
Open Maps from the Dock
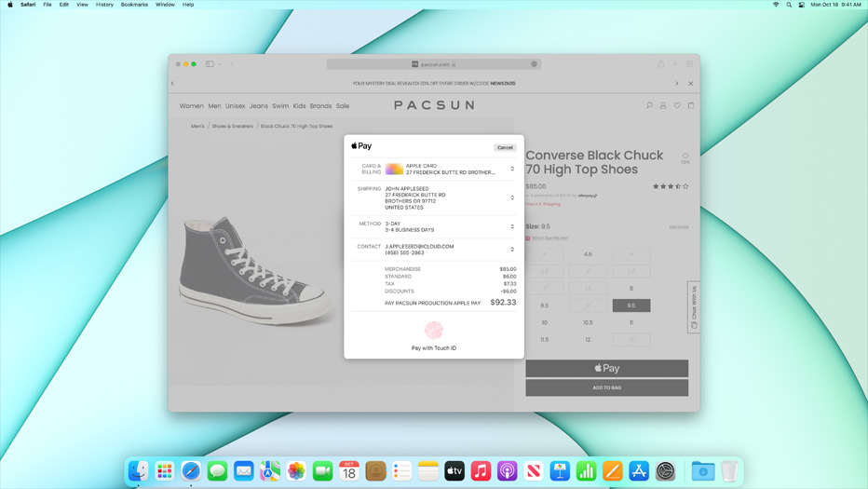[x=270, y=471]
